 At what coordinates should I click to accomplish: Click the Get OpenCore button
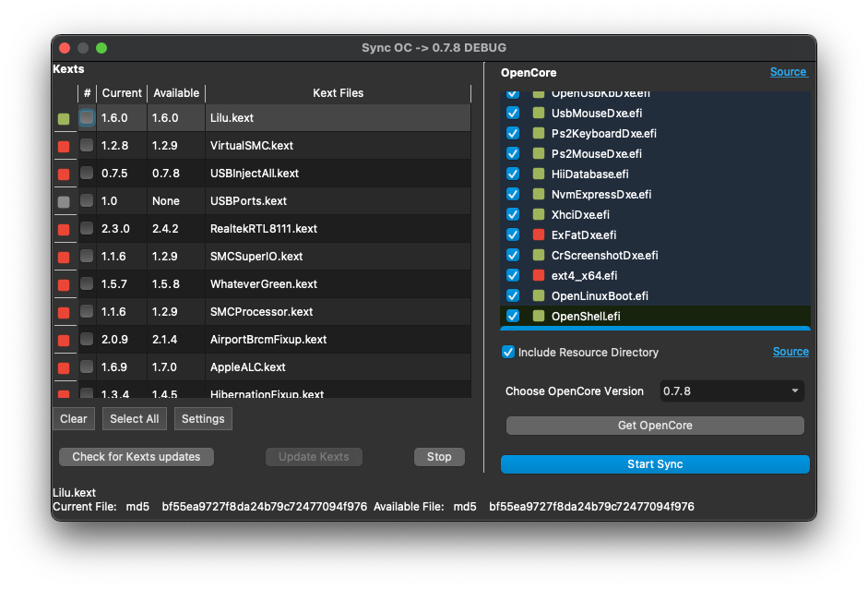coord(655,426)
